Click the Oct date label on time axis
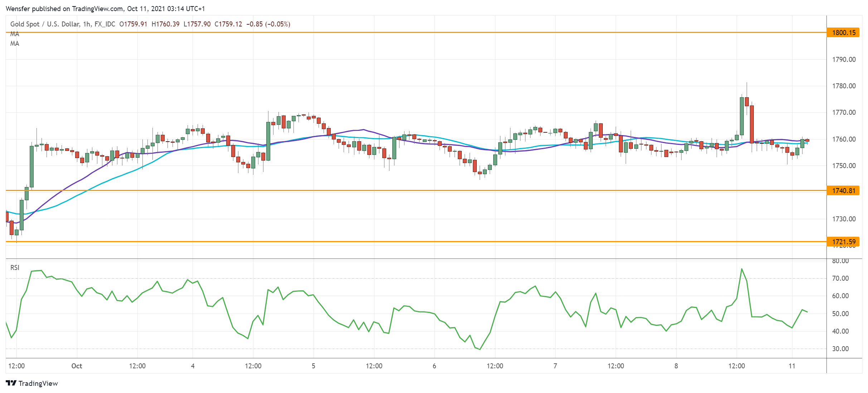 pyautogui.click(x=77, y=366)
